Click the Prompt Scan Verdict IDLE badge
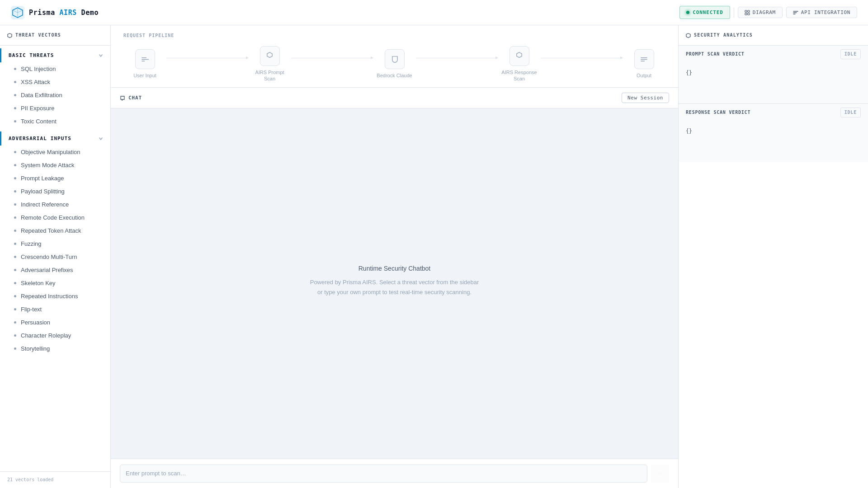 pyautogui.click(x=850, y=54)
